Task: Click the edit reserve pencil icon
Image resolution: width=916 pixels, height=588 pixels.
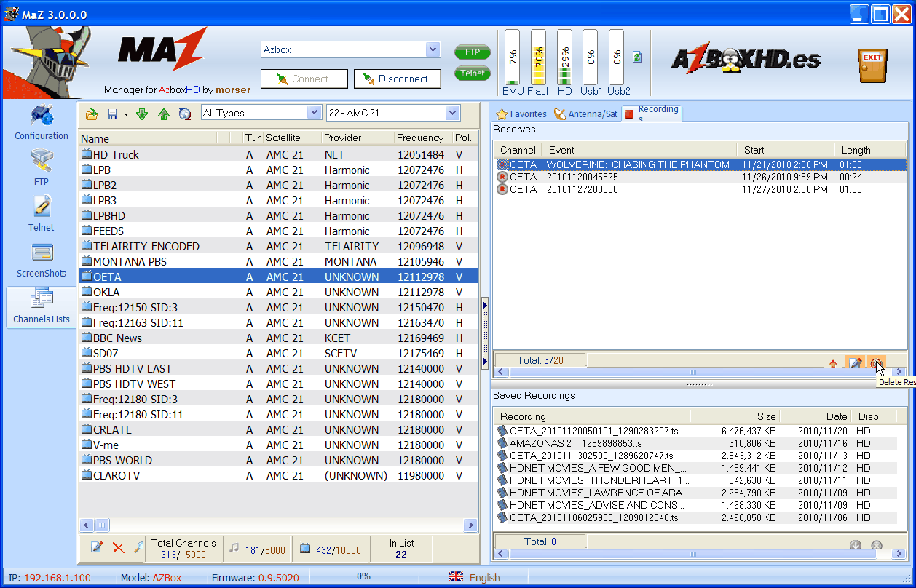Action: [855, 362]
